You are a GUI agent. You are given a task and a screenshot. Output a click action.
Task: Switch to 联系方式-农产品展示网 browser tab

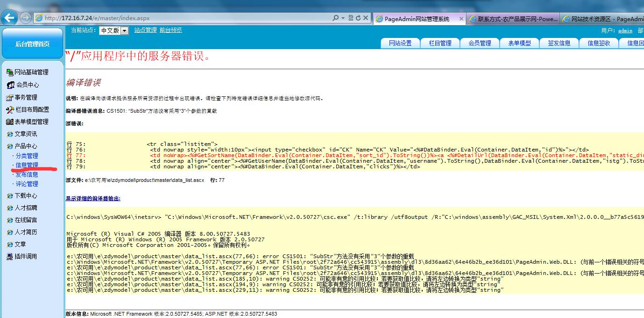pos(513,19)
